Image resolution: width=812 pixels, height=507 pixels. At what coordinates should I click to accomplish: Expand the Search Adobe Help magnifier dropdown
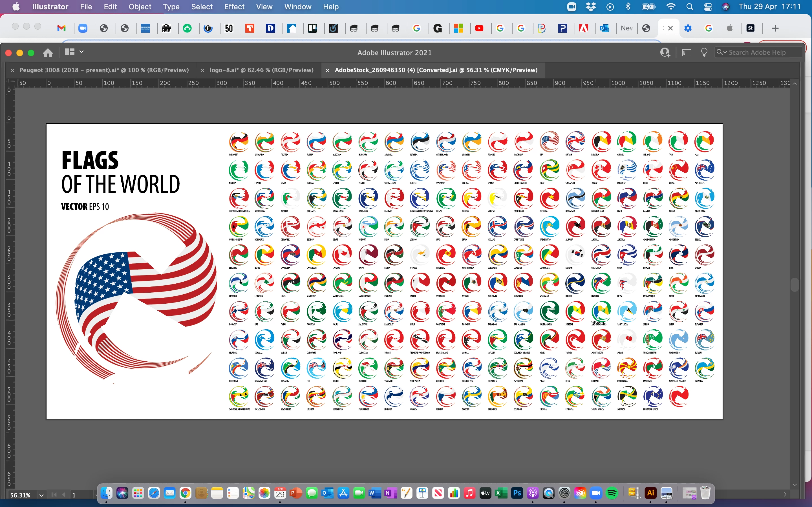pyautogui.click(x=721, y=52)
